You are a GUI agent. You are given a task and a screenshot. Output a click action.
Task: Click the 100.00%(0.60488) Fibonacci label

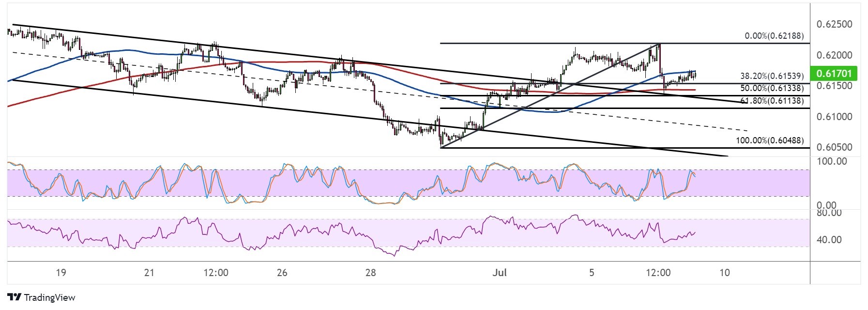pyautogui.click(x=770, y=140)
